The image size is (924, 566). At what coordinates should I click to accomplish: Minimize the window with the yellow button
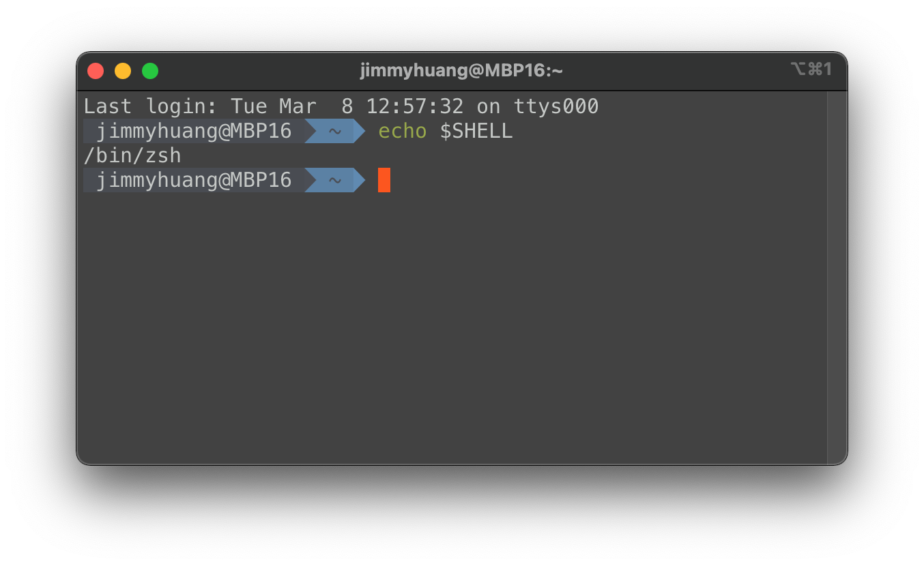pos(123,71)
